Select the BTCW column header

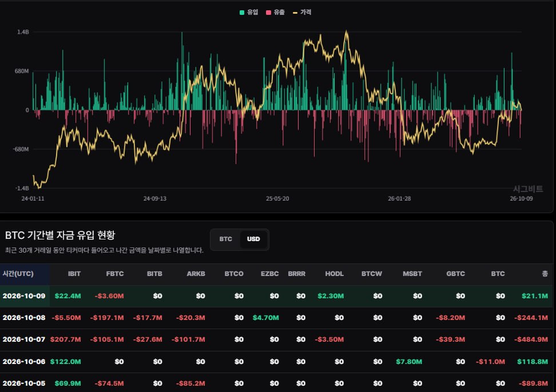[x=372, y=274]
